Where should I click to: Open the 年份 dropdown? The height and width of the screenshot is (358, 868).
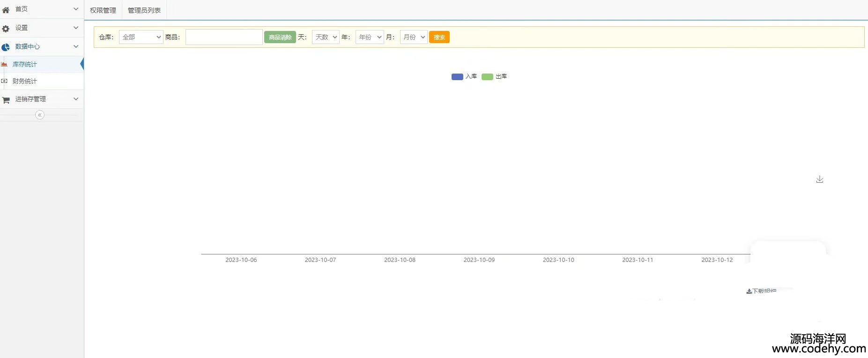(370, 37)
